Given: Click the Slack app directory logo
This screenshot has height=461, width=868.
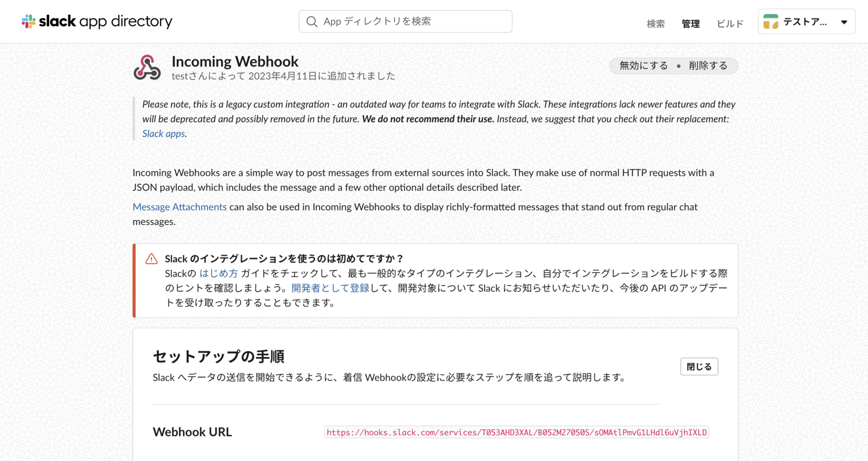Looking at the screenshot, I should (97, 21).
